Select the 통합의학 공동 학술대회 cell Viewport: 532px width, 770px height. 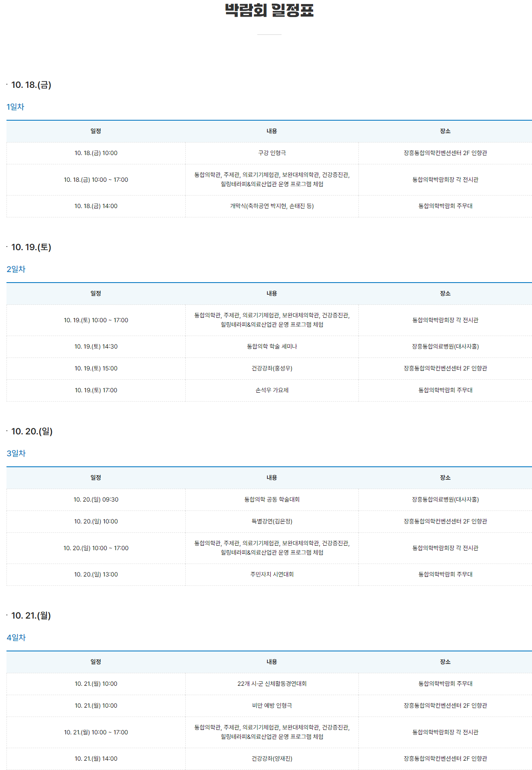(272, 500)
